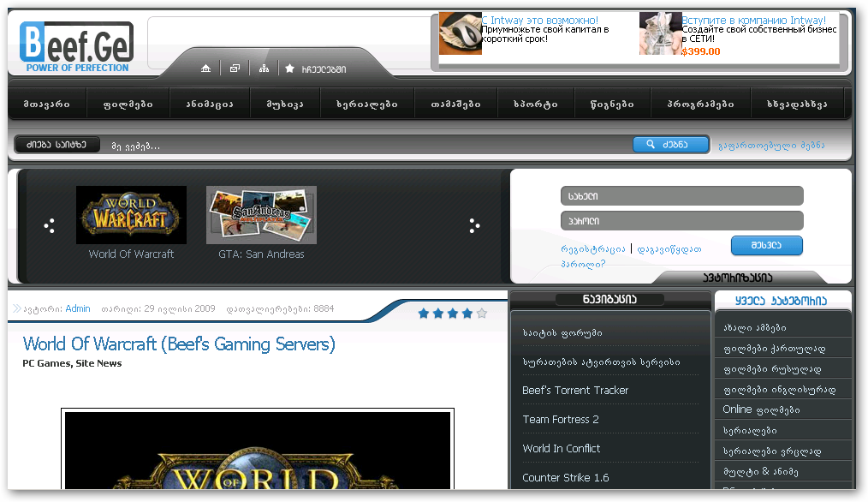Show previous items in the games carousel
This screenshot has height=502, width=868.
tap(50, 225)
